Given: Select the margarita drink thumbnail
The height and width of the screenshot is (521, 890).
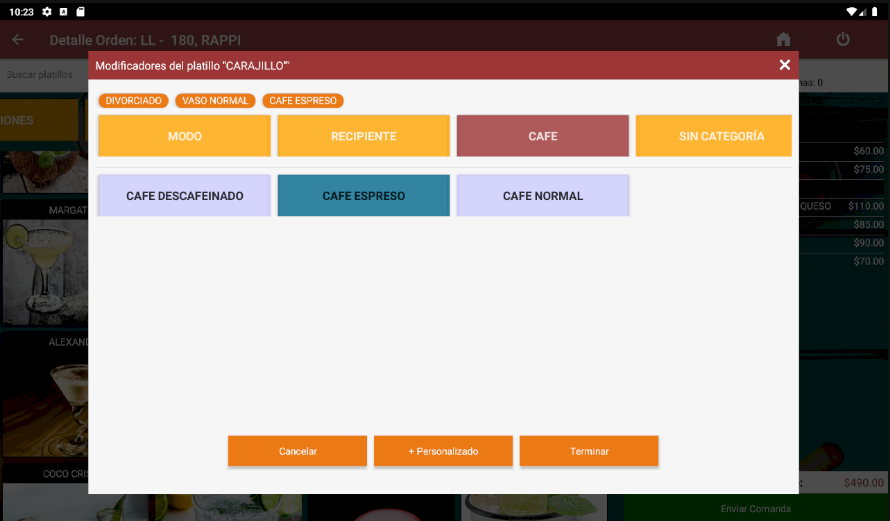Looking at the screenshot, I should point(45,272).
